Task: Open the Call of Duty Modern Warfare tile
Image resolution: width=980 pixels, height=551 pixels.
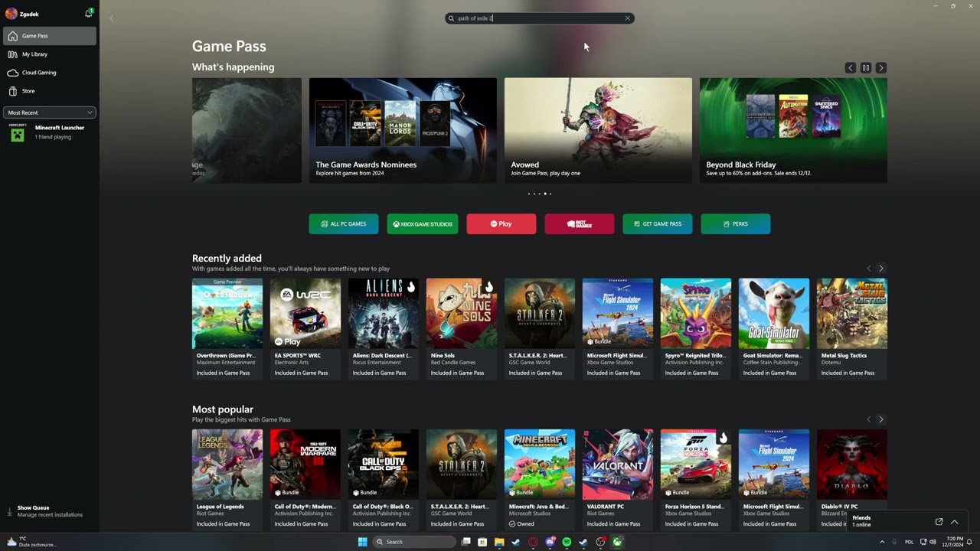Action: pyautogui.click(x=305, y=479)
